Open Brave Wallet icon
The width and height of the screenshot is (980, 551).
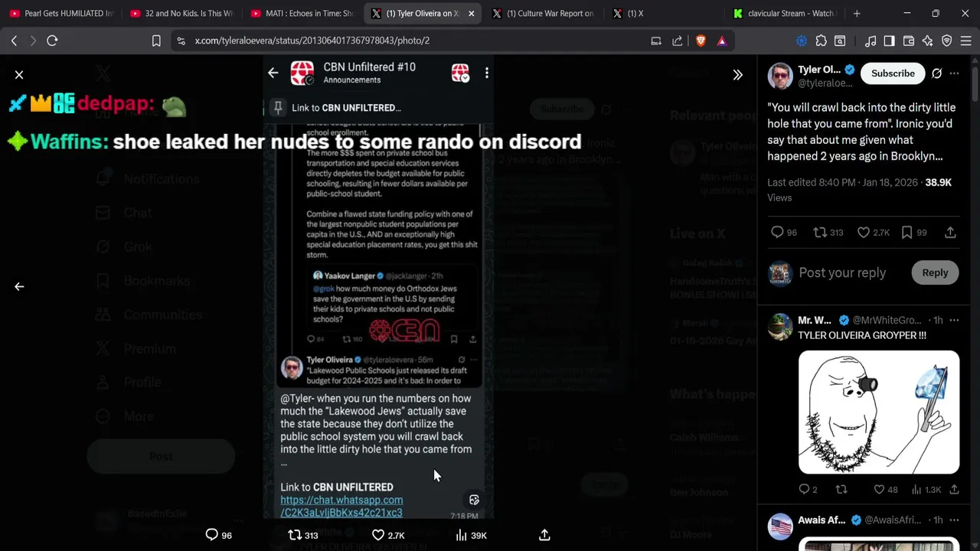point(909,41)
